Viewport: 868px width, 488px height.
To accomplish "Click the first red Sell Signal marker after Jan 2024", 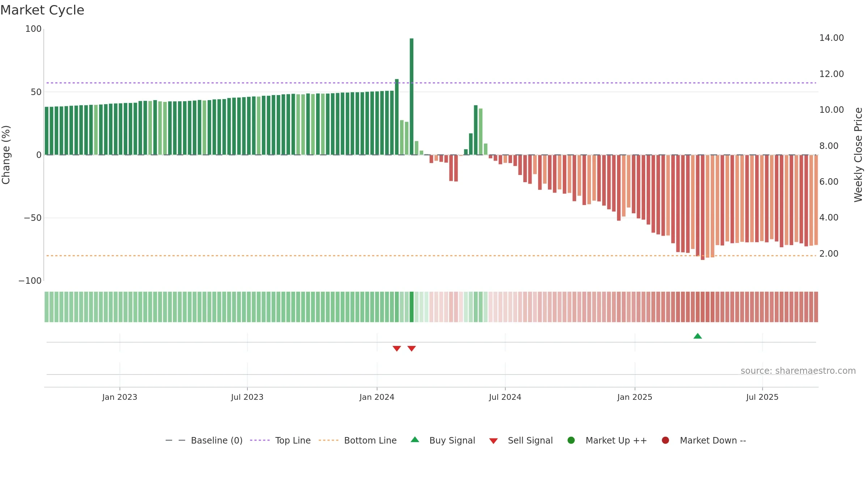I will click(x=397, y=348).
